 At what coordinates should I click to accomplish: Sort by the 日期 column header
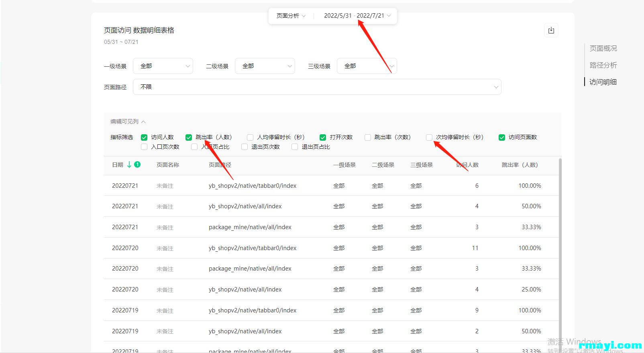click(118, 165)
